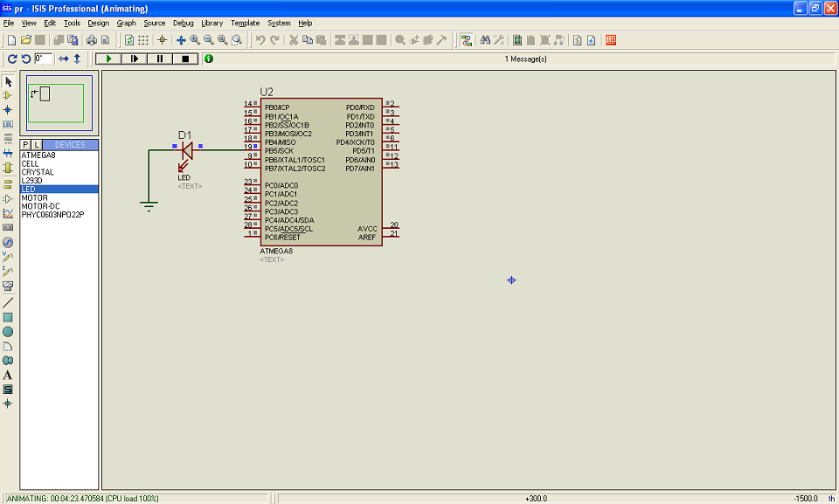Toggle the wire autorouter
Image resolution: width=839 pixels, height=504 pixels.
point(466,40)
